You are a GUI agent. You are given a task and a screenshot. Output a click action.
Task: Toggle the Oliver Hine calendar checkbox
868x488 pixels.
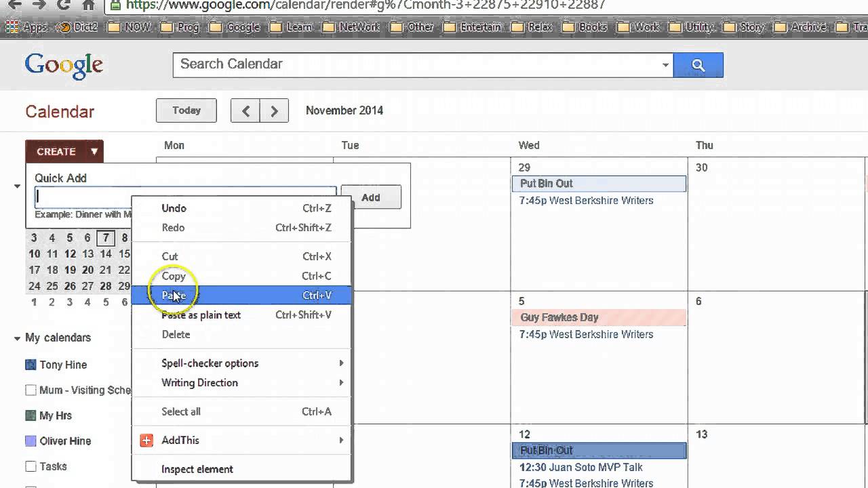point(31,441)
